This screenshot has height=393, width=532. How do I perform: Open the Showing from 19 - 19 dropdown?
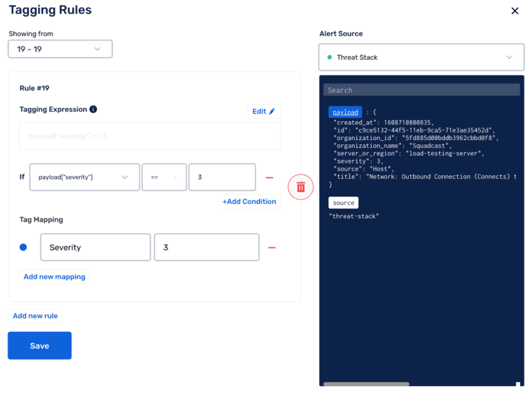tap(60, 49)
